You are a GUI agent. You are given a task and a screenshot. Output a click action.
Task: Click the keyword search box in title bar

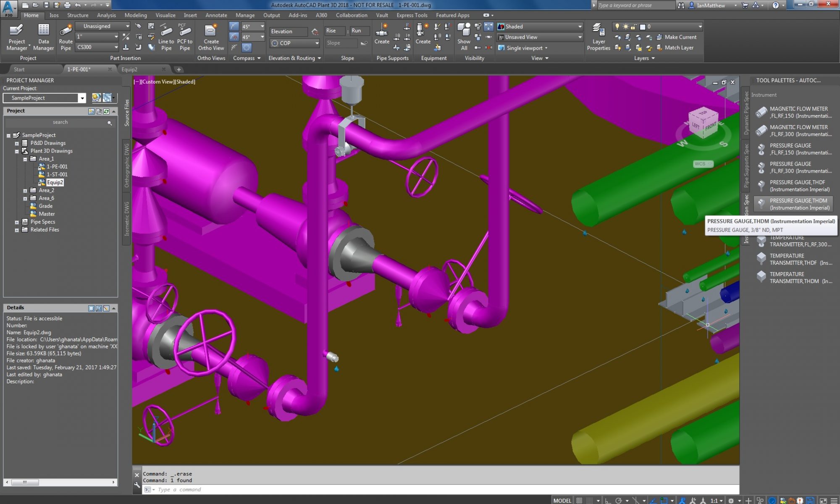coord(635,5)
